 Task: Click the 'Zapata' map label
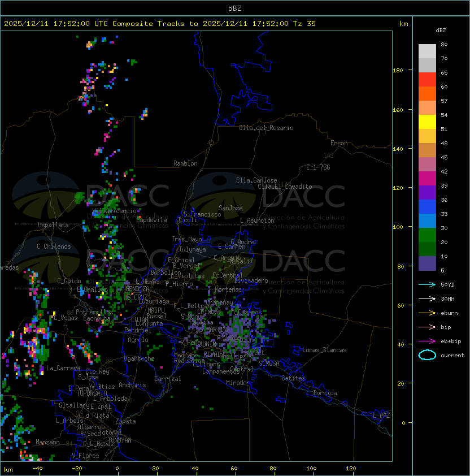click(x=125, y=421)
